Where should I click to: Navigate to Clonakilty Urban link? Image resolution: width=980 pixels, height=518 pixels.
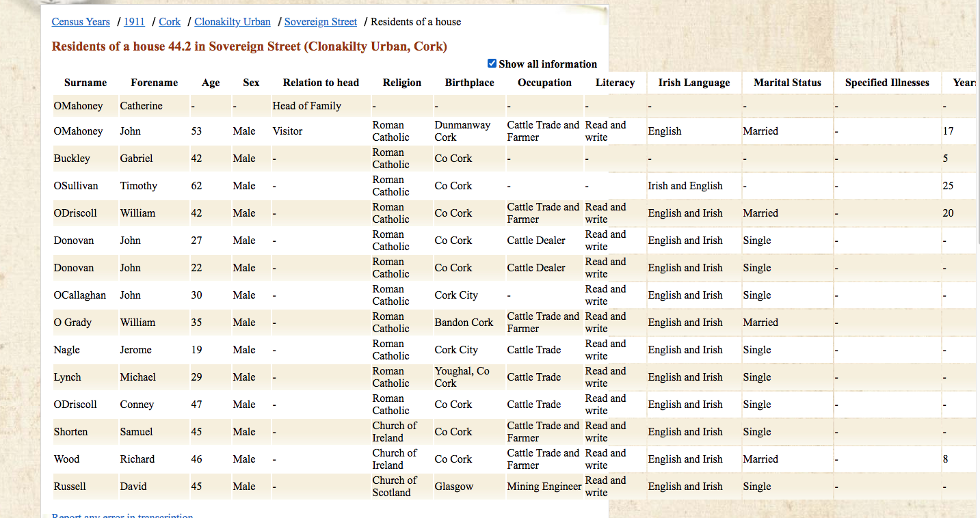pyautogui.click(x=233, y=22)
